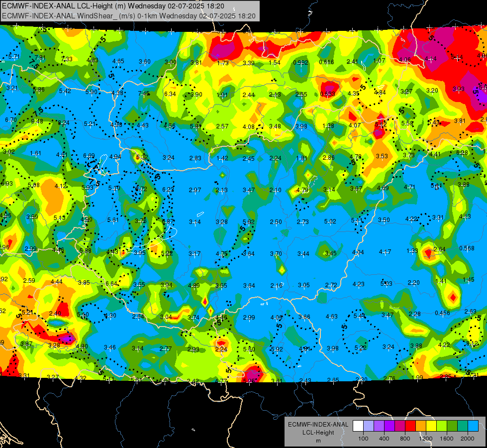Click the '400' legend scale label
This screenshot has width=487, height=448.
(x=384, y=439)
